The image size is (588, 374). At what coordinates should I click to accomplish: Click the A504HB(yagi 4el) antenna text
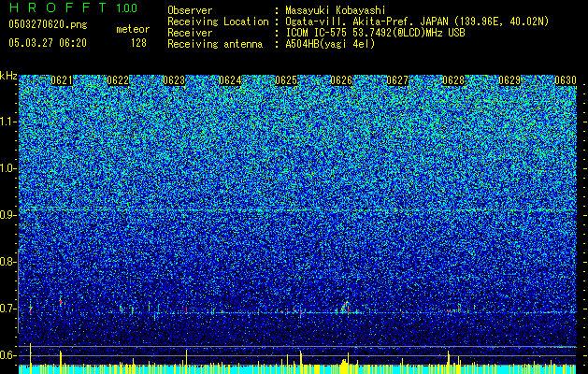coord(330,44)
